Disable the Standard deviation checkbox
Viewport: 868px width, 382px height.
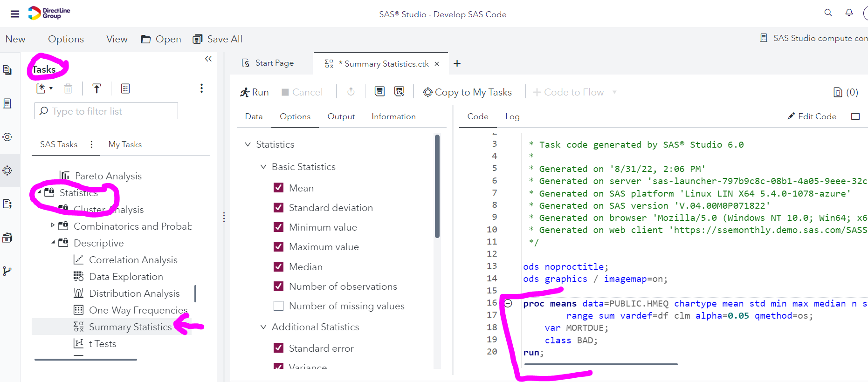(279, 208)
